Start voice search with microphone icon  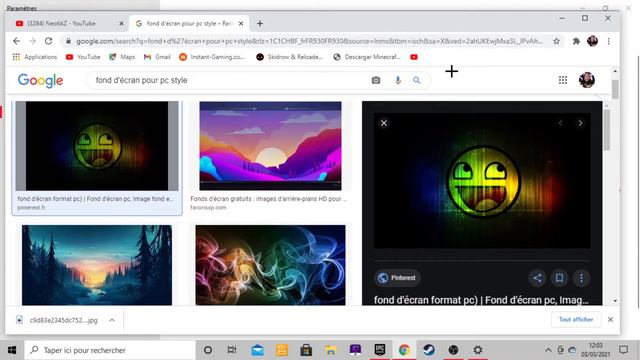398,80
